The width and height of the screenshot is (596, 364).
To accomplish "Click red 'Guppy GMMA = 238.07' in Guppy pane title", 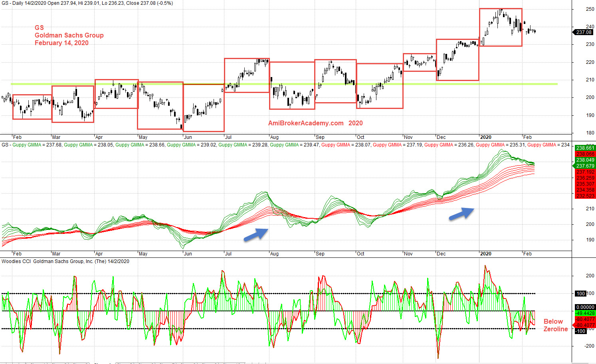I will tap(346, 145).
